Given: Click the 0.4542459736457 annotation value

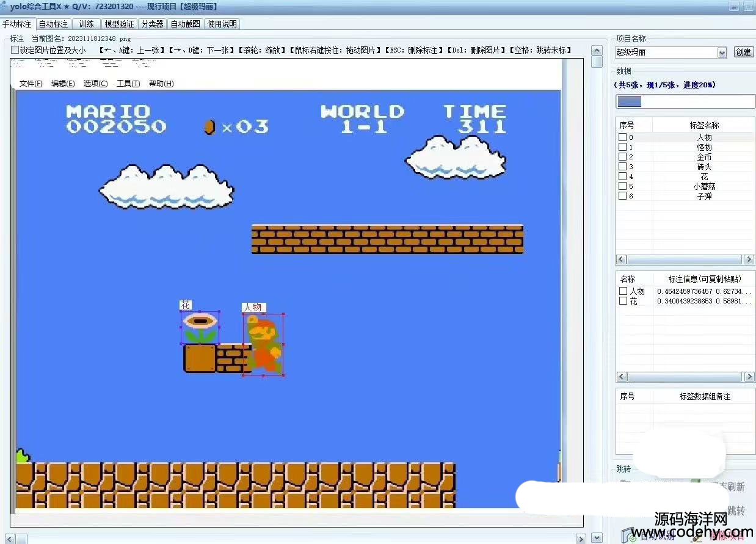Looking at the screenshot, I should (685, 291).
